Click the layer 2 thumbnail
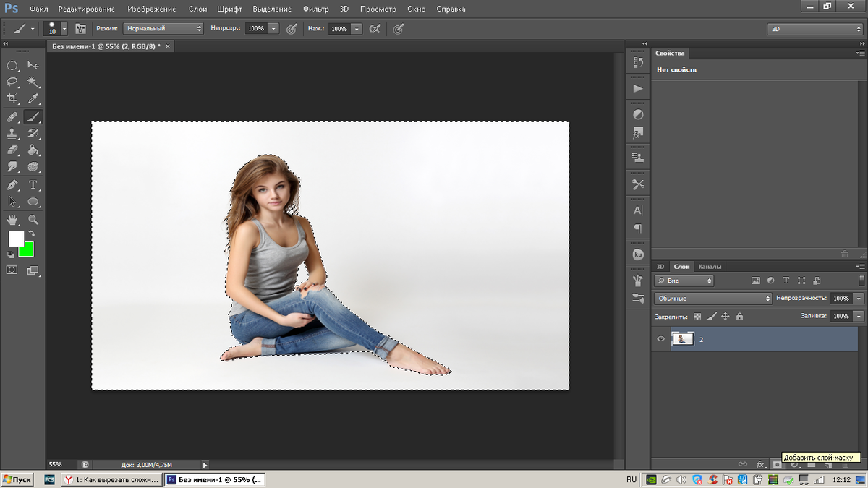Screen dimensions: 868x488 pos(683,339)
